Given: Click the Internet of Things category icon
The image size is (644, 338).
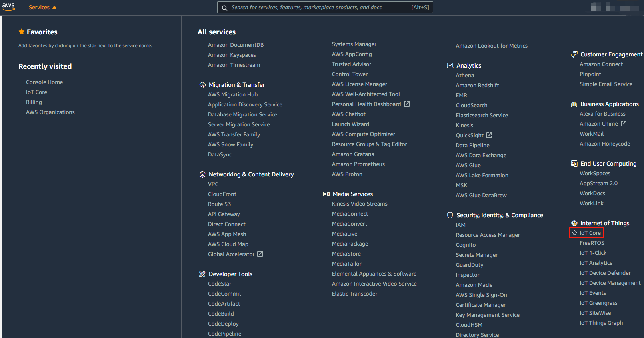Looking at the screenshot, I should pyautogui.click(x=574, y=223).
